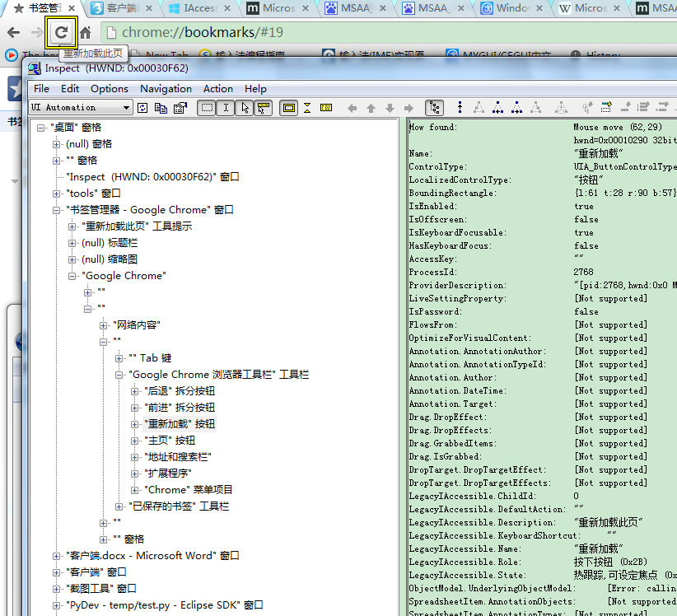Expand the (null) 窗格 node
677x616 pixels.
[56, 144]
